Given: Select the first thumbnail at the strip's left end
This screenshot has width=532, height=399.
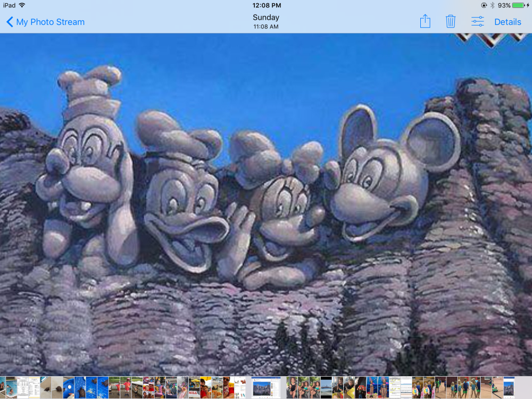Looking at the screenshot, I should [3, 387].
